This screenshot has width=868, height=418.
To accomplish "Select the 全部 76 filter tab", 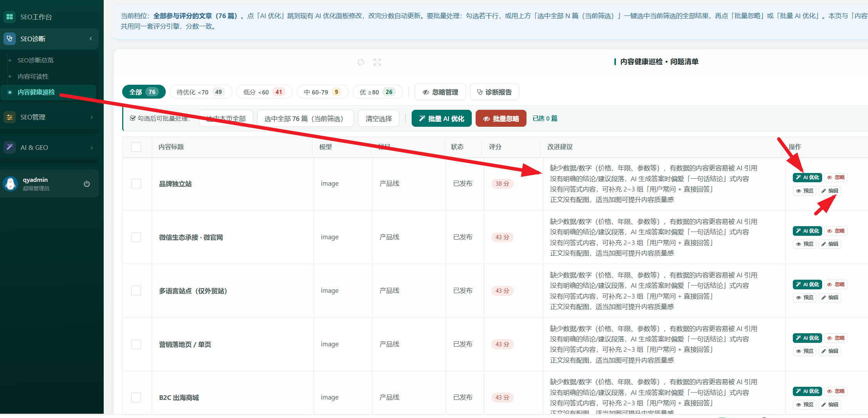I will point(144,92).
